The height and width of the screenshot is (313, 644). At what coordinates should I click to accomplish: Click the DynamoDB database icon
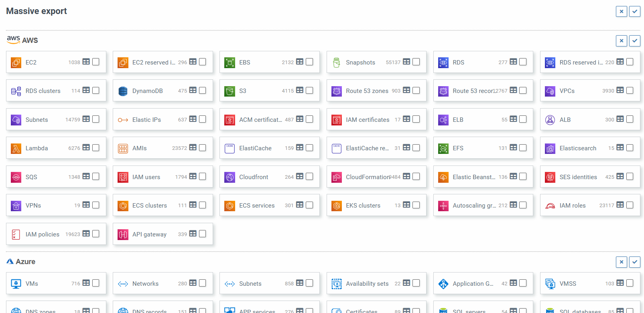tap(123, 91)
